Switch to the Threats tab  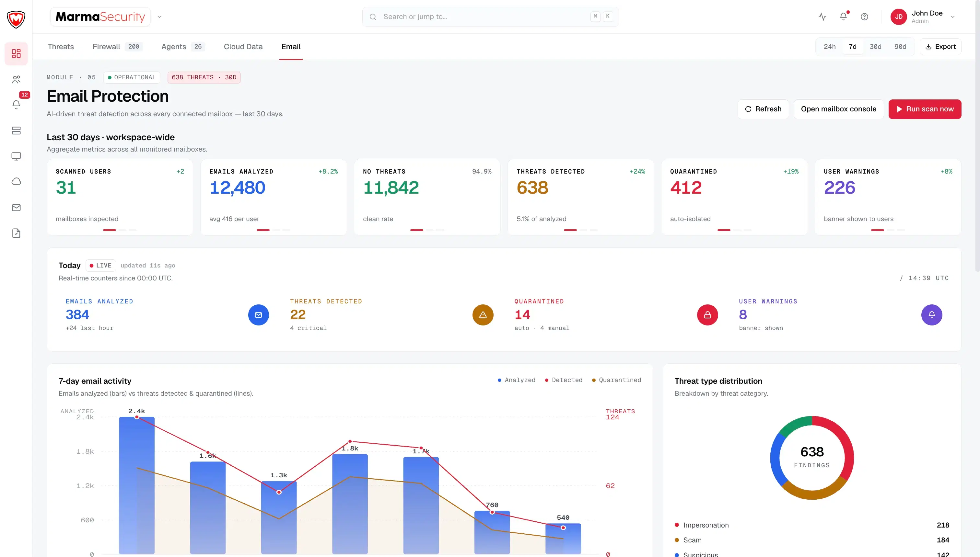(61, 47)
